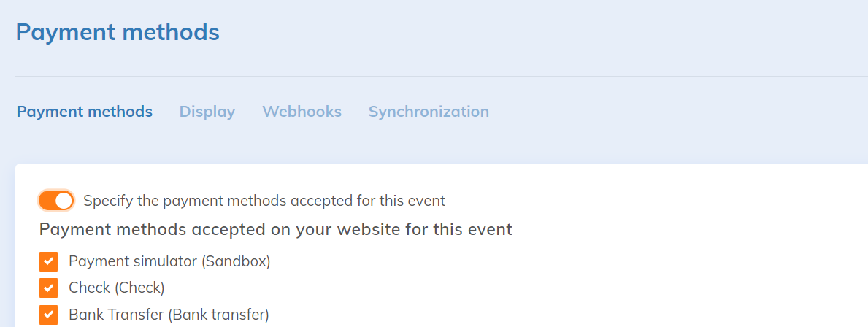Uncheck the Check (Check) checkbox
The height and width of the screenshot is (327, 868).
click(x=48, y=288)
